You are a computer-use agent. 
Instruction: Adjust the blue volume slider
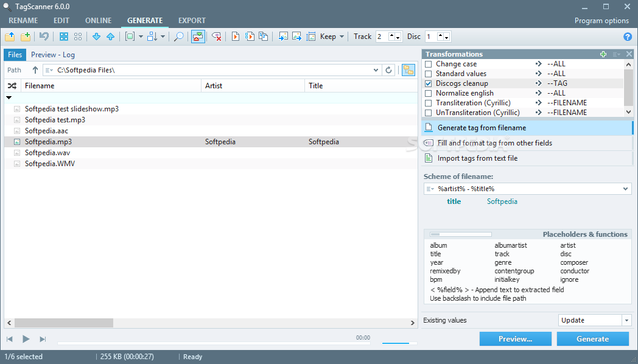pyautogui.click(x=399, y=343)
